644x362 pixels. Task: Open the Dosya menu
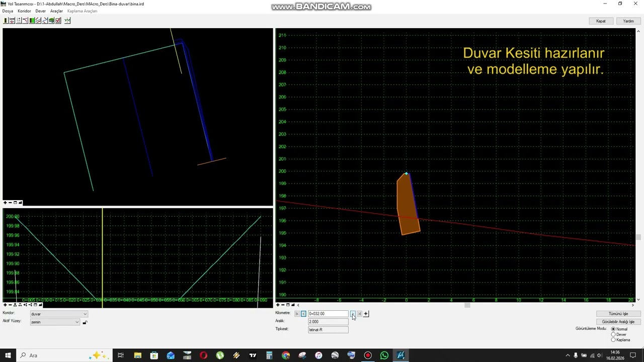coord(8,11)
